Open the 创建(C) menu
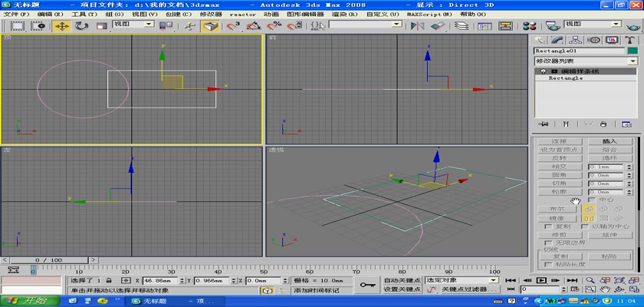The height and width of the screenshot is (307, 644). [179, 14]
